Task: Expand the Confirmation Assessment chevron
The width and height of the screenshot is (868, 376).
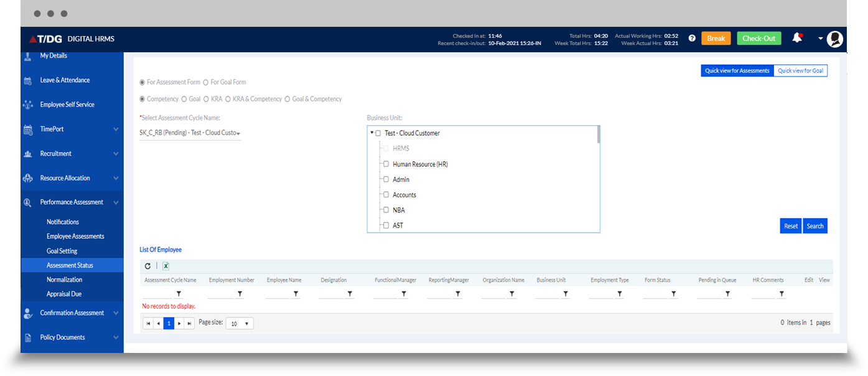Action: (116, 313)
